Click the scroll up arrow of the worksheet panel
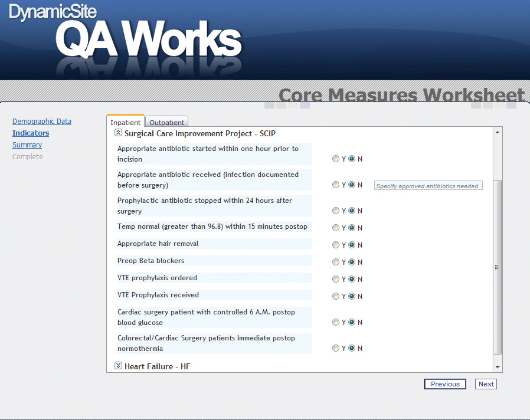This screenshot has height=420, width=530. [497, 132]
